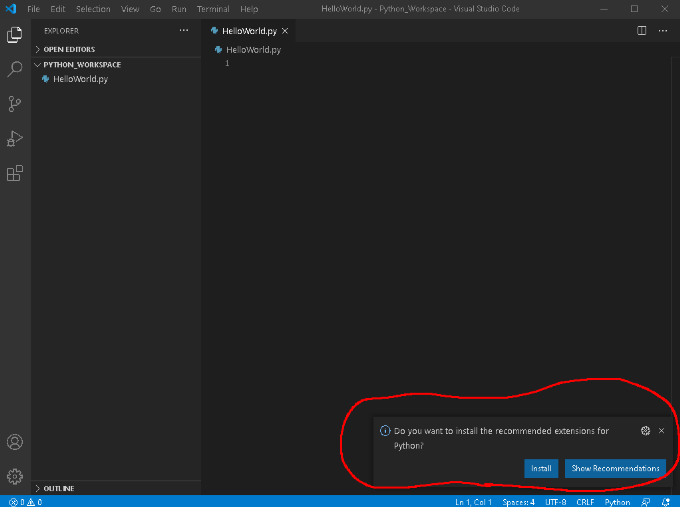Open the Source Control view
Image resolution: width=680 pixels, height=507 pixels.
pyautogui.click(x=15, y=104)
